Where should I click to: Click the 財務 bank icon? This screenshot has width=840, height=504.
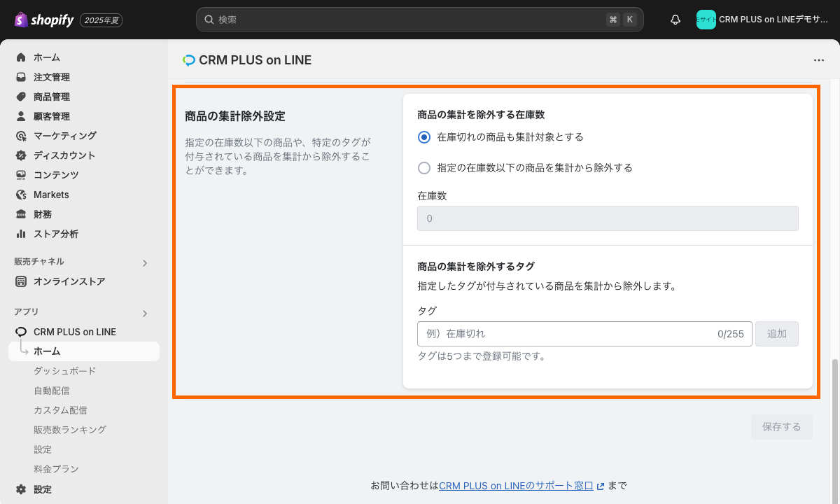point(21,214)
